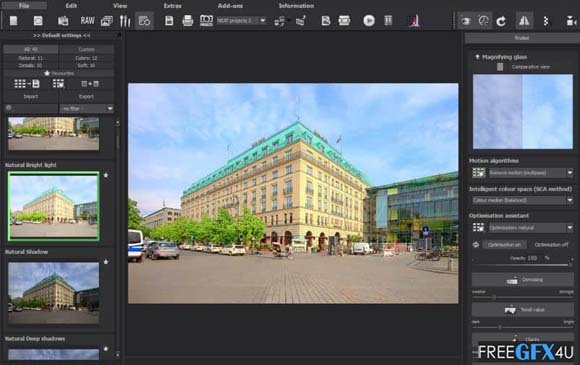Select the Colors presets category
This screenshot has height=365, width=580.
coord(86,58)
